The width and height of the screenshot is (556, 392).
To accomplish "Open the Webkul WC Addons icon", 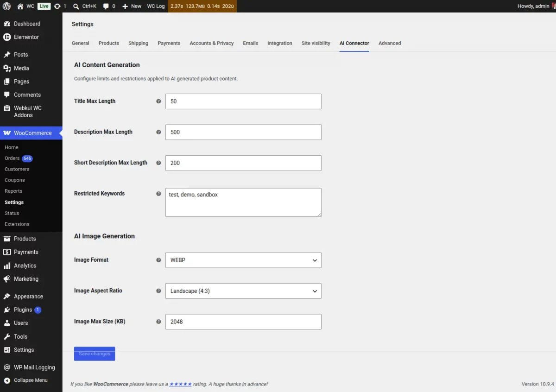I will [7, 108].
